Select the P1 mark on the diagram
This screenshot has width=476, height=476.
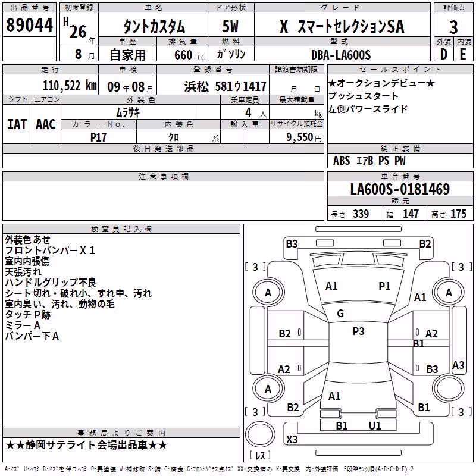pos(384,286)
